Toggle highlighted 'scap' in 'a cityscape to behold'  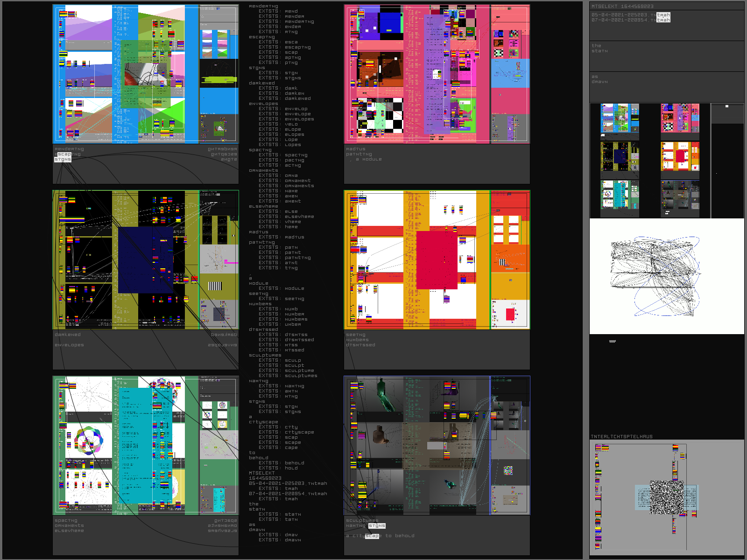[372, 536]
